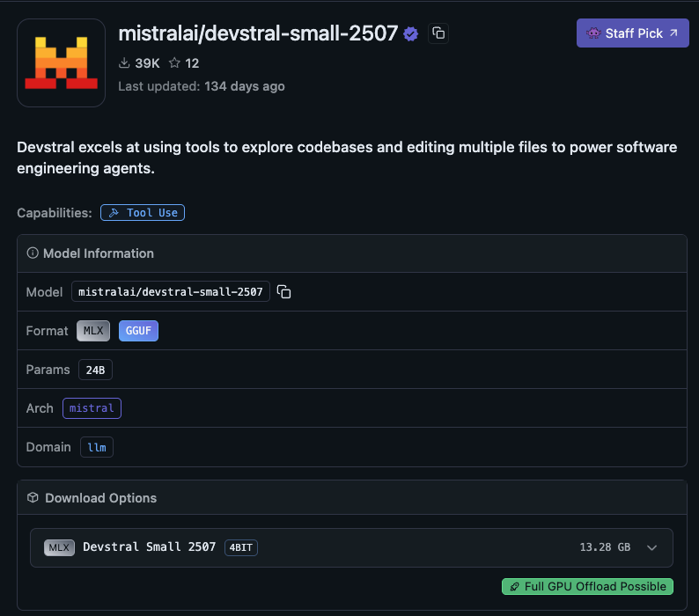
Task: Click the downloads icon next to 39K
Action: point(124,62)
